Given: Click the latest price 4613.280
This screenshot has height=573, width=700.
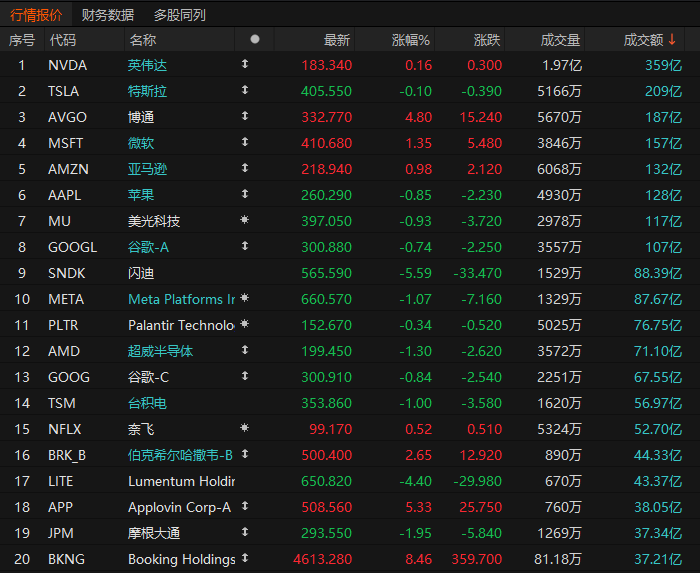Looking at the screenshot, I should point(323,559).
